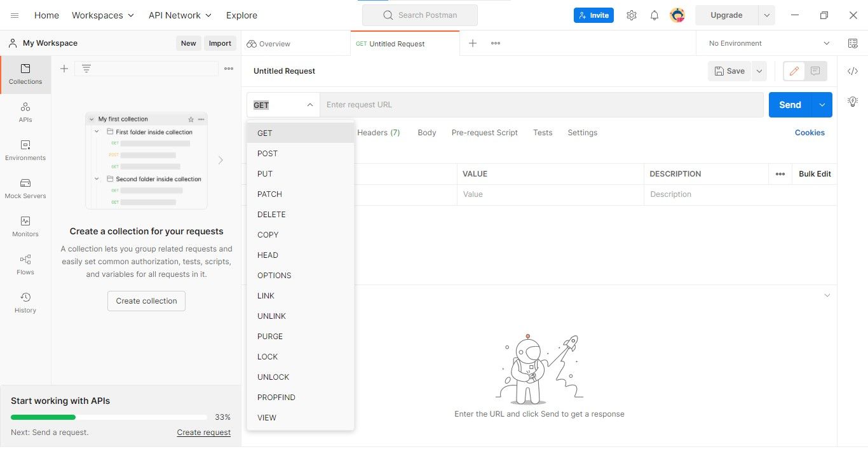Click the star icon on My first collection
Viewport: 868px width, 449px height.
191,119
